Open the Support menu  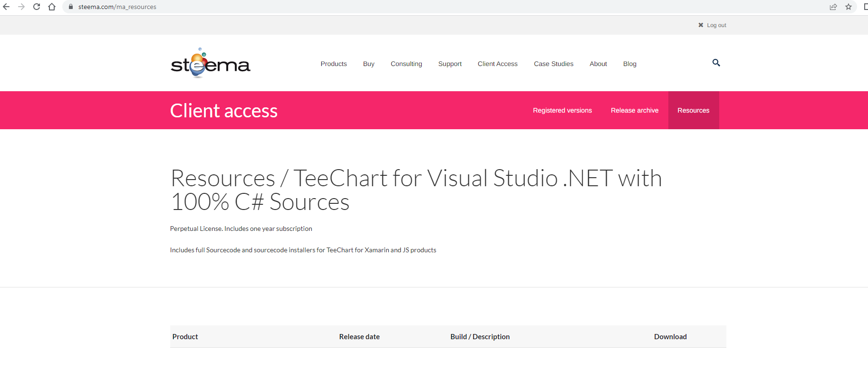pos(450,64)
